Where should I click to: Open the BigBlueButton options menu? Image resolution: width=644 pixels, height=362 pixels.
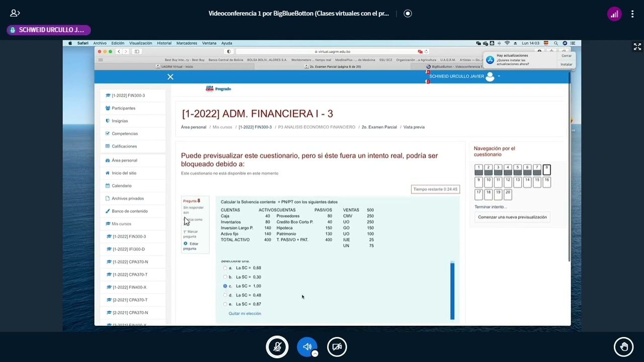pos(632,14)
